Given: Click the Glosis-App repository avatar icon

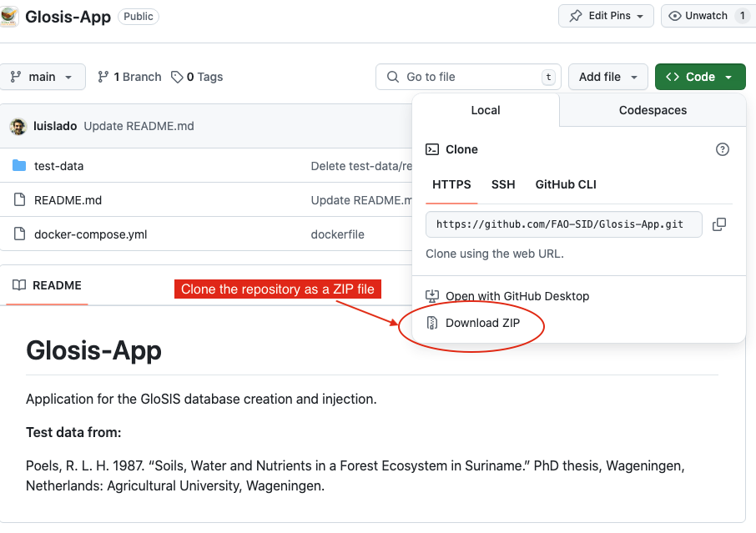Looking at the screenshot, I should coord(9,17).
